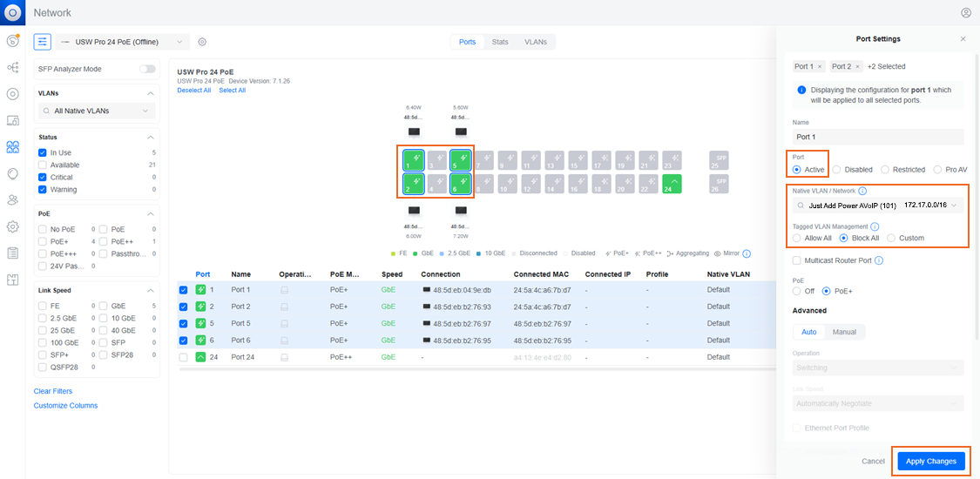Check the Port 24 row checkbox
Image resolution: width=980 pixels, height=479 pixels.
pos(183,357)
